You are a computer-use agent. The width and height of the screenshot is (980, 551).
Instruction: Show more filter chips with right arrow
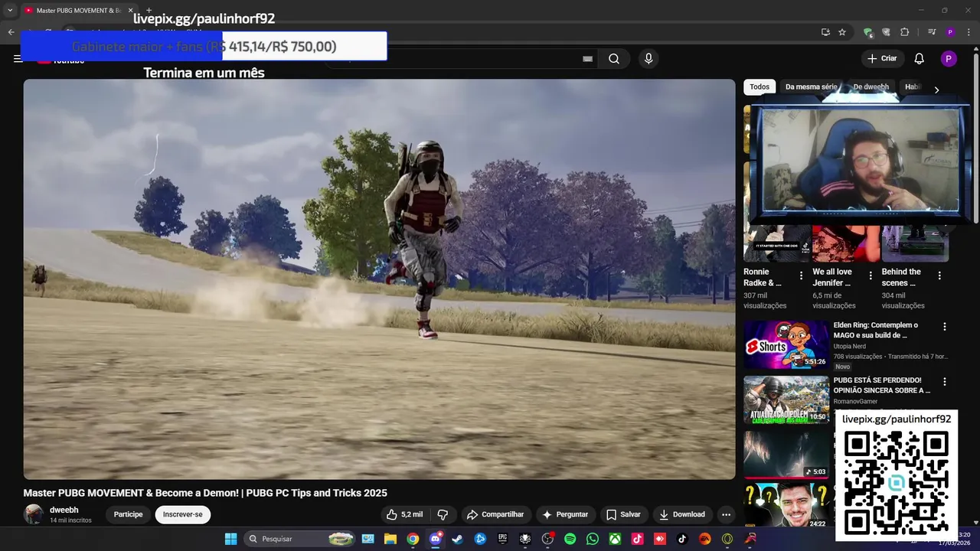click(x=936, y=90)
